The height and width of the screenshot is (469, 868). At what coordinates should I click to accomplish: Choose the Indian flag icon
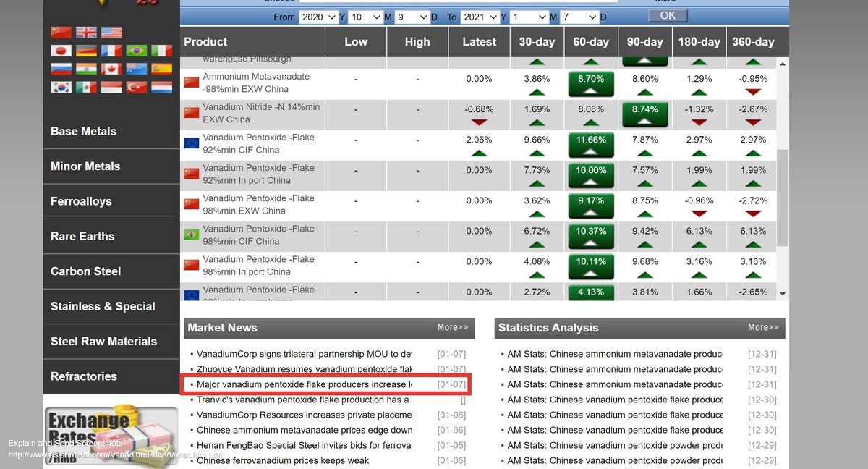click(x=86, y=69)
